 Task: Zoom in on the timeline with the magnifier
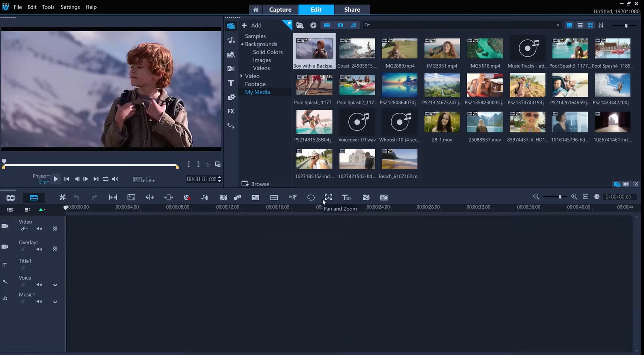[x=574, y=197]
